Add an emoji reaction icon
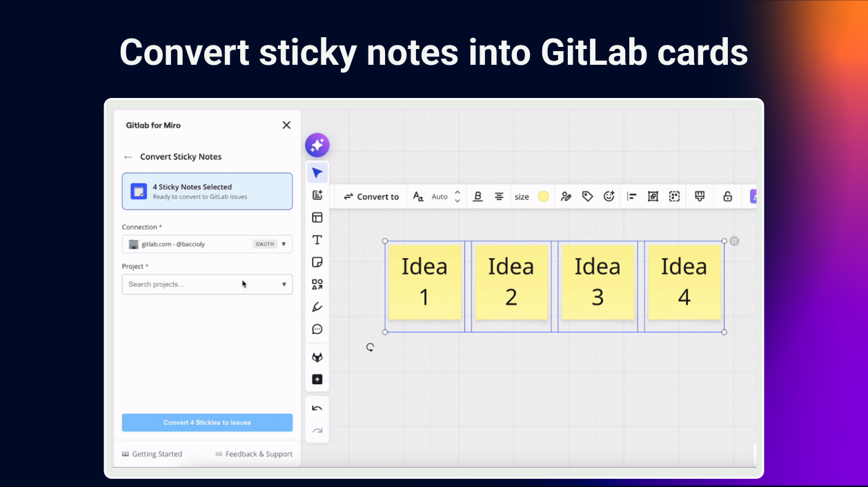868x487 pixels. coord(609,197)
